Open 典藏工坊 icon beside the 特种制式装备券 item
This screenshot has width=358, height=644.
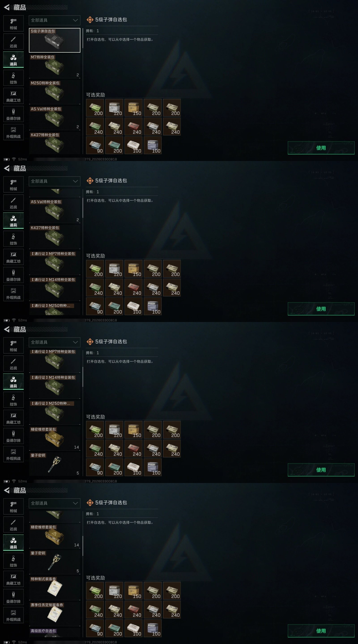[x=13, y=579]
